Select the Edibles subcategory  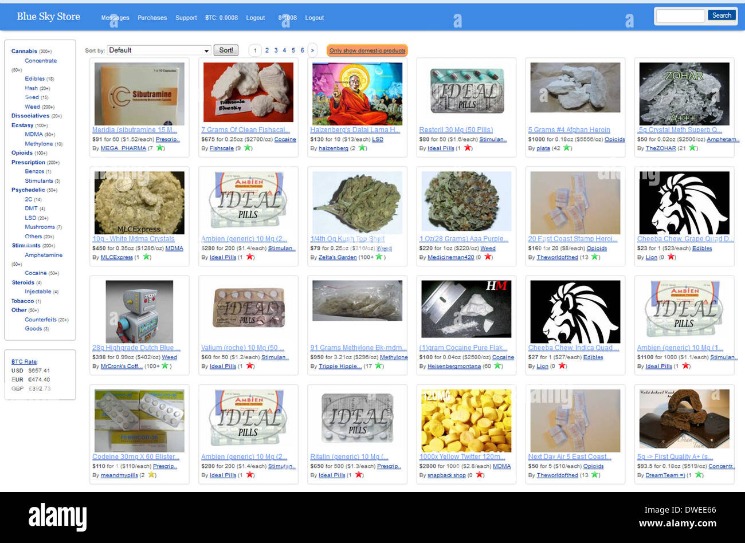coord(35,78)
